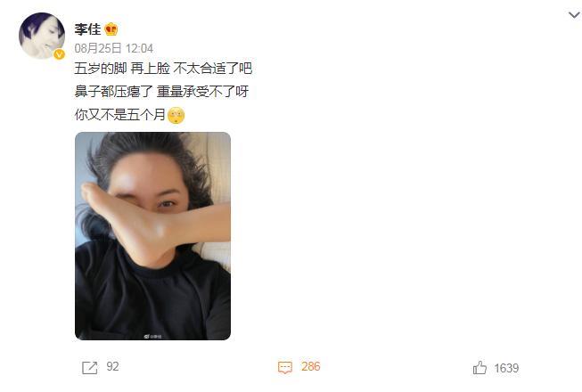Open 李佳's profile avatar
582x392 pixels.
tap(42, 36)
